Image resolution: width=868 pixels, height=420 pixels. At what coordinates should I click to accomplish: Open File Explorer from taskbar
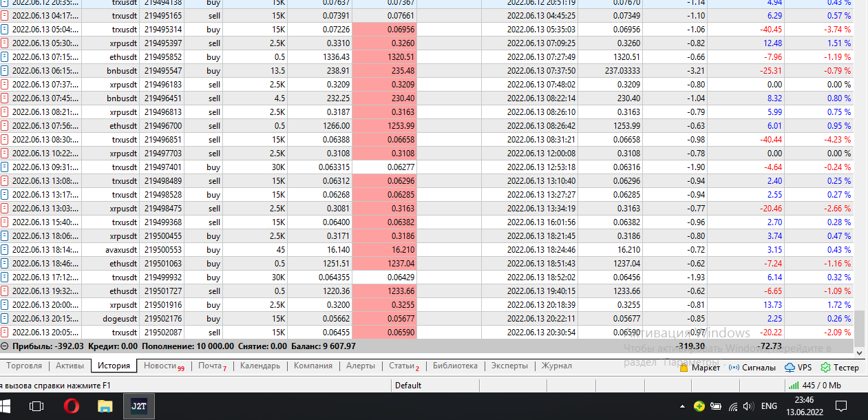105,406
